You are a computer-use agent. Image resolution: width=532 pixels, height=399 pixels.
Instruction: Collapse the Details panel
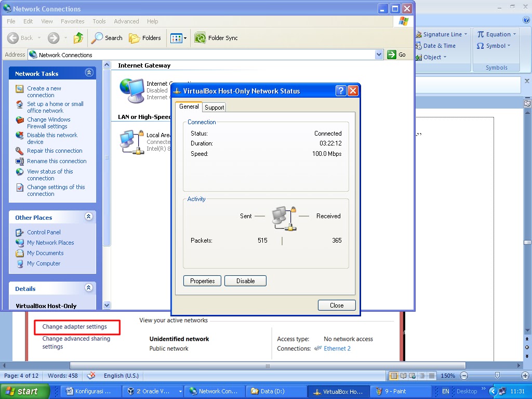[88, 288]
